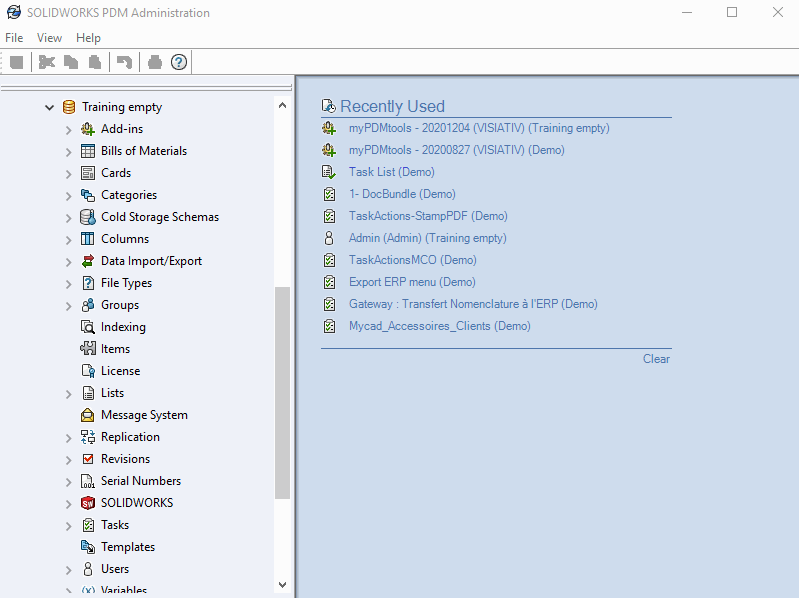Click the tree panel scroll down arrow
Screen dimensions: 799x598
pyautogui.click(x=282, y=585)
